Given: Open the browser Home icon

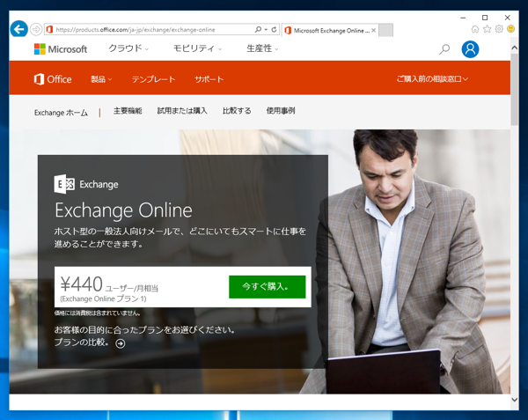Looking at the screenshot, I should tap(475, 29).
